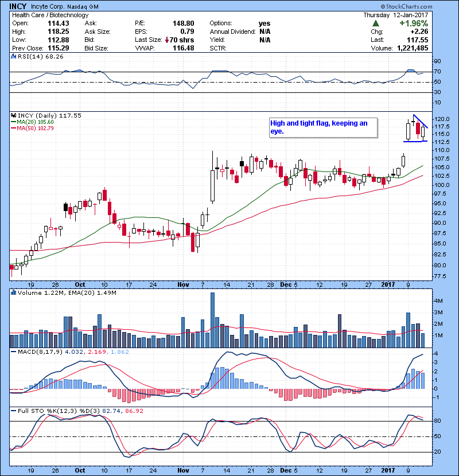Click the RSI line chart icon
Screen dimensions: 459x476
13,56
